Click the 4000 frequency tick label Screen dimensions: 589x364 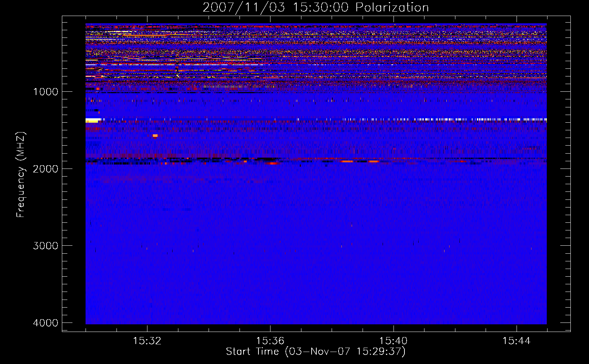coord(46,323)
